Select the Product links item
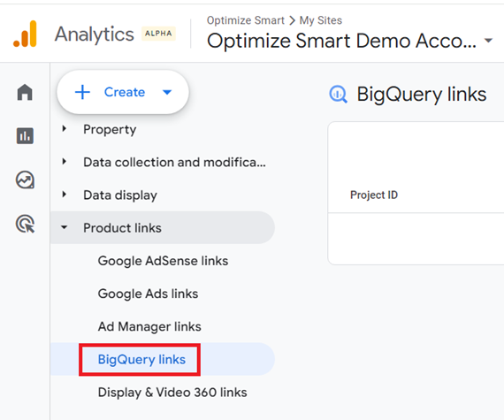This screenshot has height=420, width=504. point(163,227)
